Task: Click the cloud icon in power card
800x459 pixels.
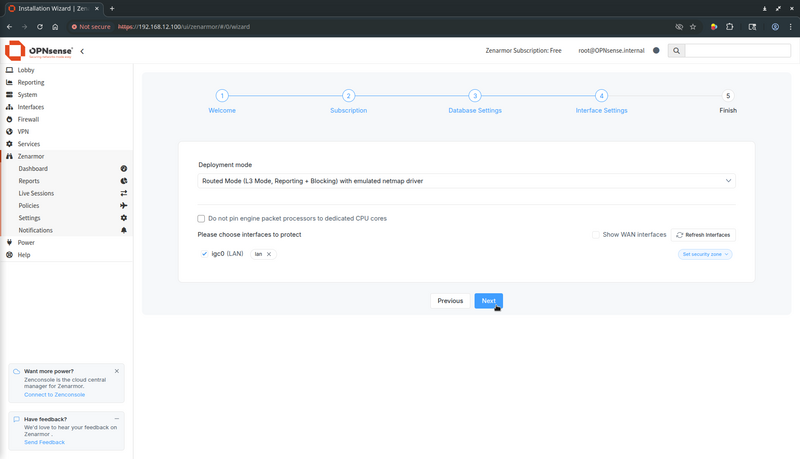Action: tap(16, 371)
